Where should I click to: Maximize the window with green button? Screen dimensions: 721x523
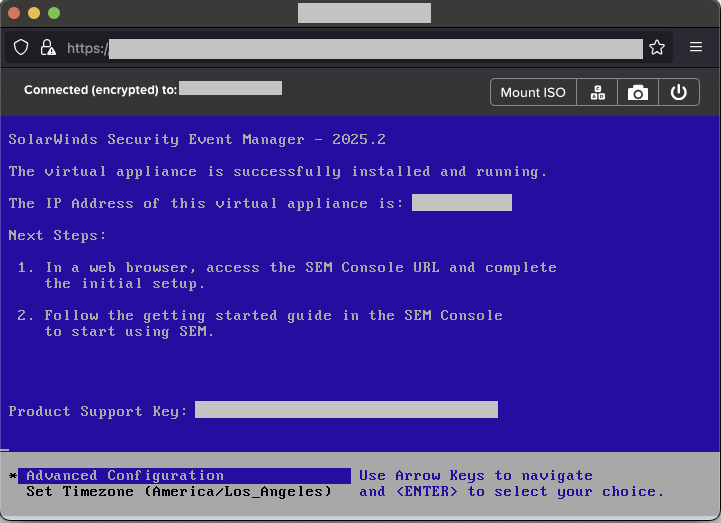pos(53,13)
